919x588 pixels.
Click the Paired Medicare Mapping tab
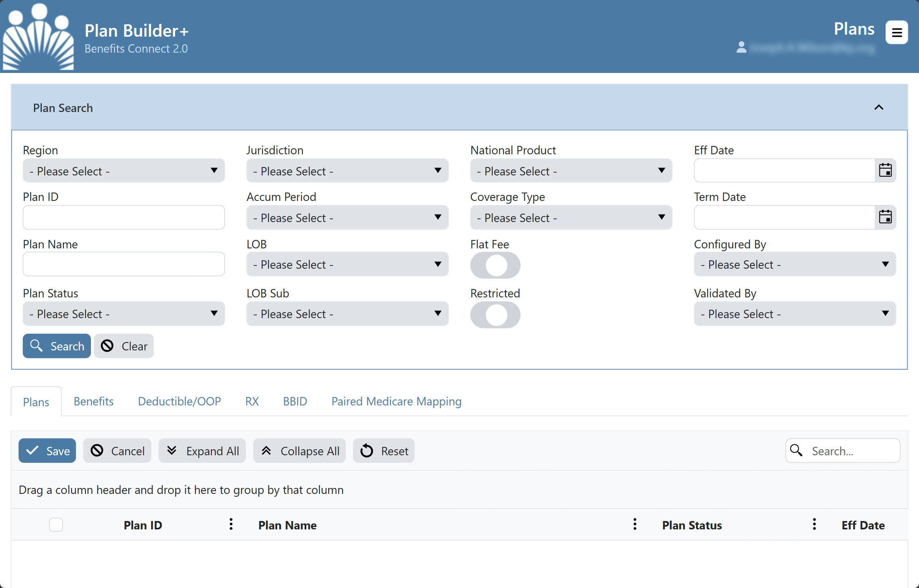coord(396,401)
